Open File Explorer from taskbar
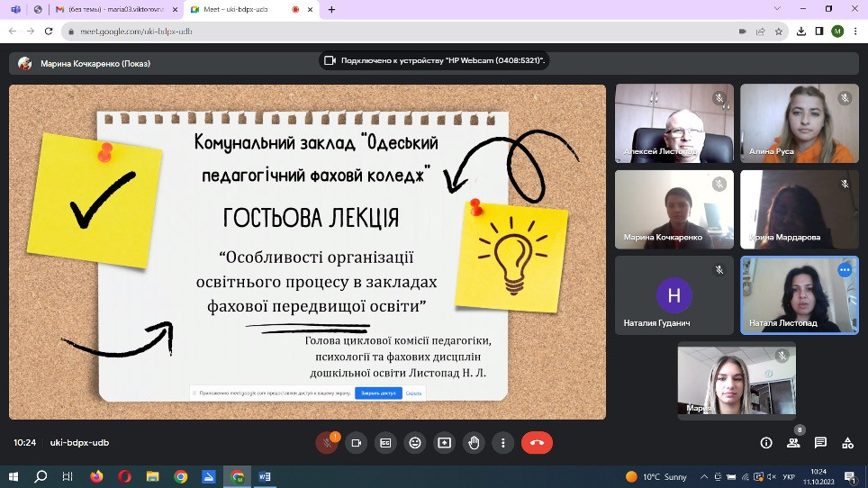 pos(153,476)
